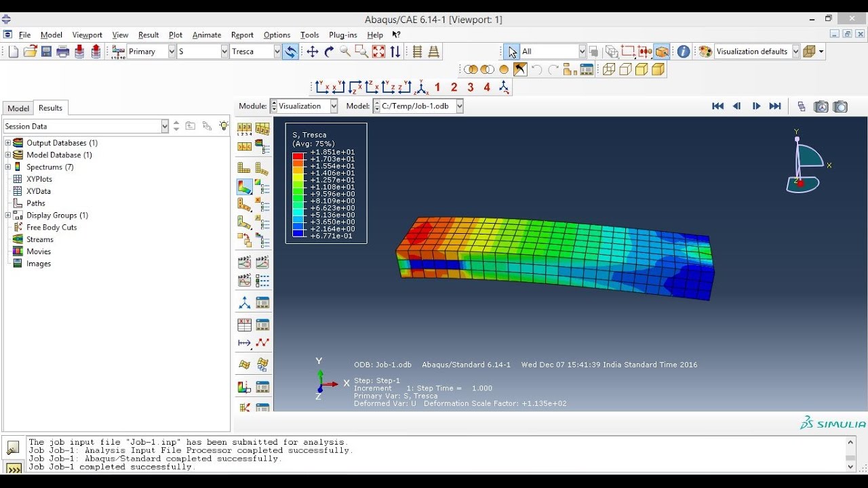This screenshot has height=488, width=868.
Task: Click the Auto-Fit View icon
Action: pos(378,52)
